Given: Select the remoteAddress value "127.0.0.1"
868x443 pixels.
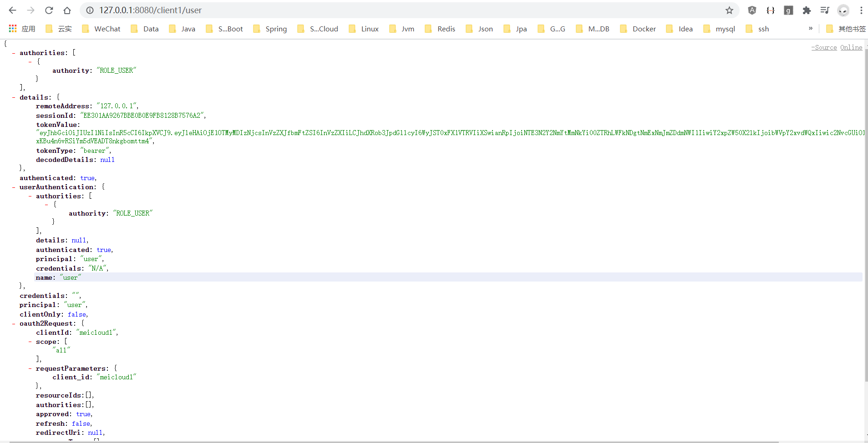Looking at the screenshot, I should (117, 106).
